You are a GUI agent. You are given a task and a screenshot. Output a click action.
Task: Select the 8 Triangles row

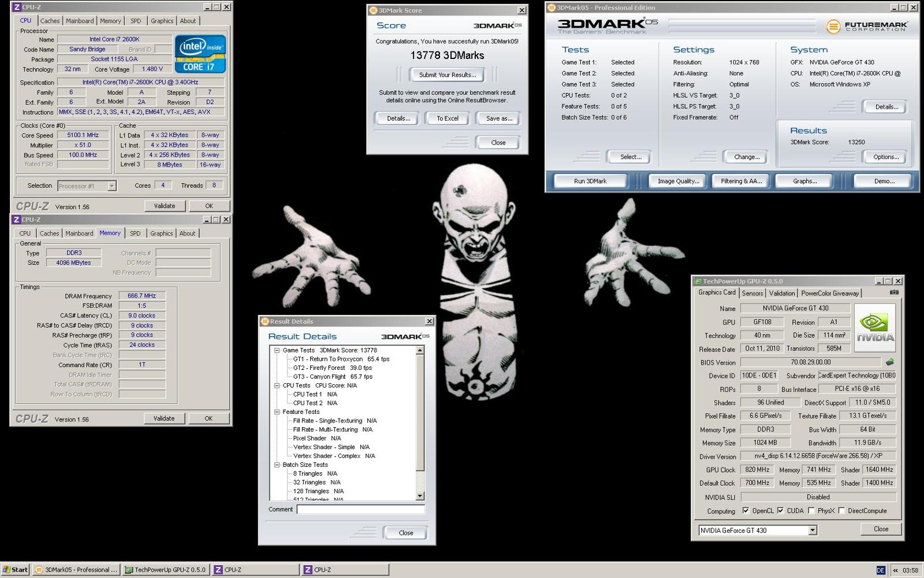coord(316,473)
